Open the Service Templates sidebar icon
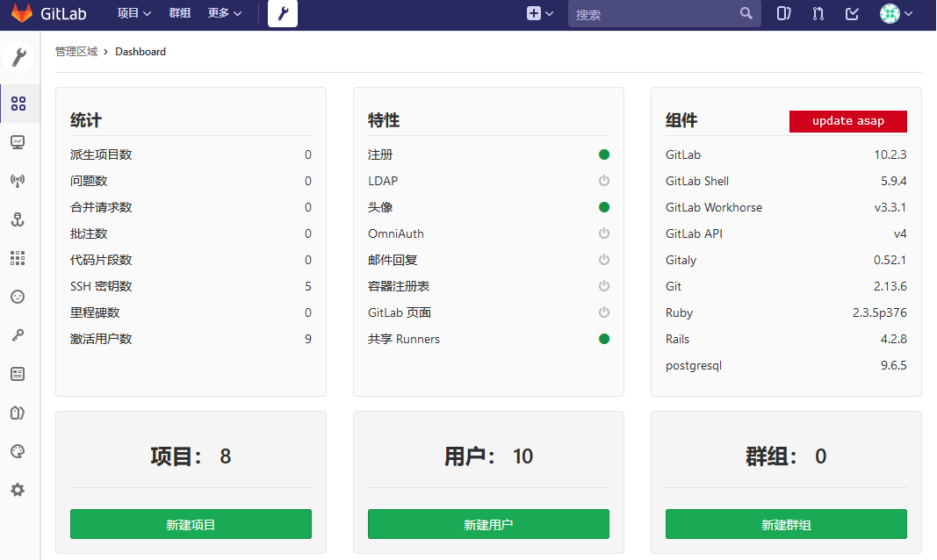This screenshot has height=560, width=937. (18, 374)
